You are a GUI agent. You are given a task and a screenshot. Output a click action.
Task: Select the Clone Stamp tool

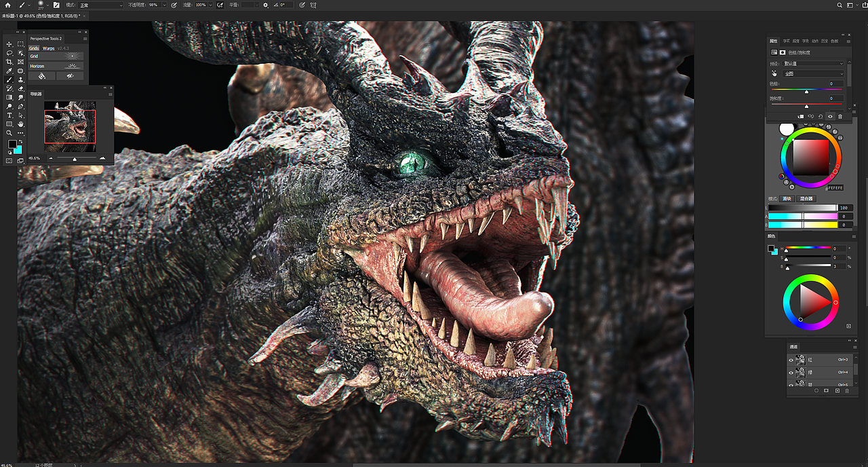click(20, 80)
